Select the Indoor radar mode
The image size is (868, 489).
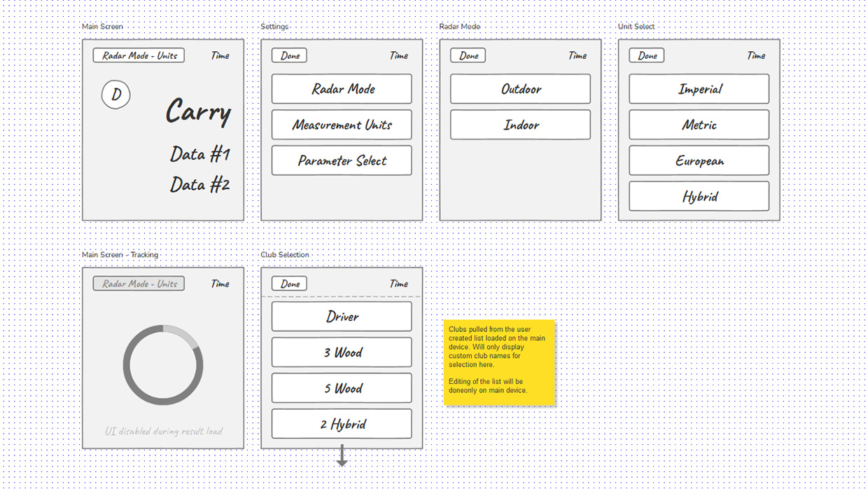point(520,125)
